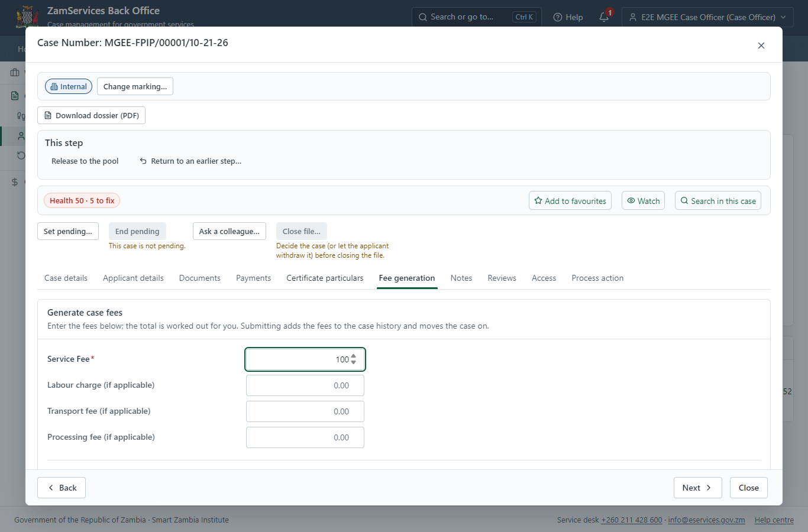Increase Service Fee with up arrow
808x532 pixels.
pyautogui.click(x=353, y=356)
